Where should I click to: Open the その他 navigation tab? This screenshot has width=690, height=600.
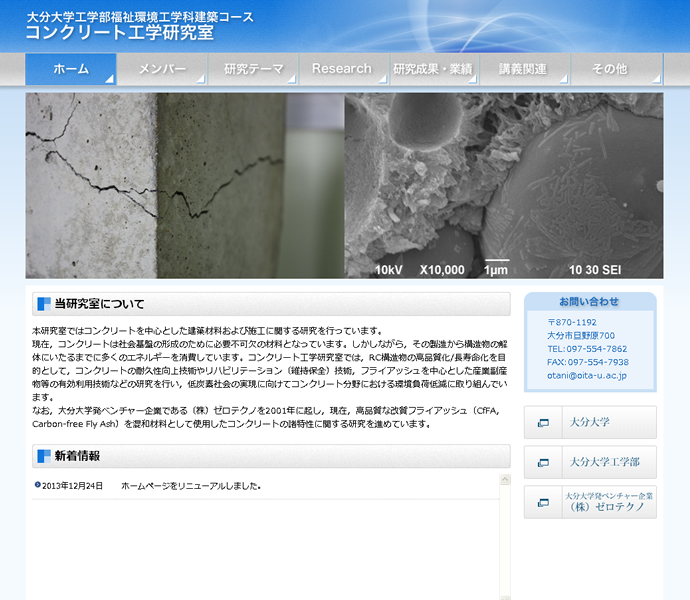pos(617,69)
